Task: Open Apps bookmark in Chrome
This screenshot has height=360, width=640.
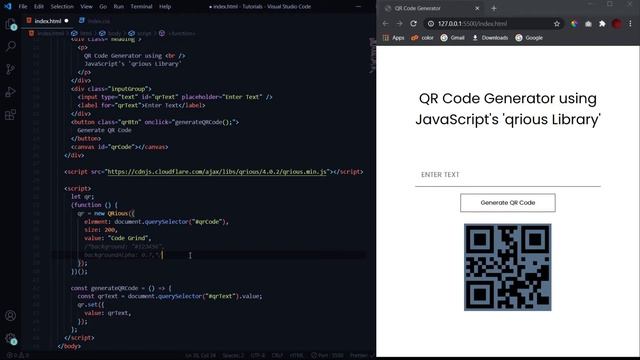Action: (393, 38)
